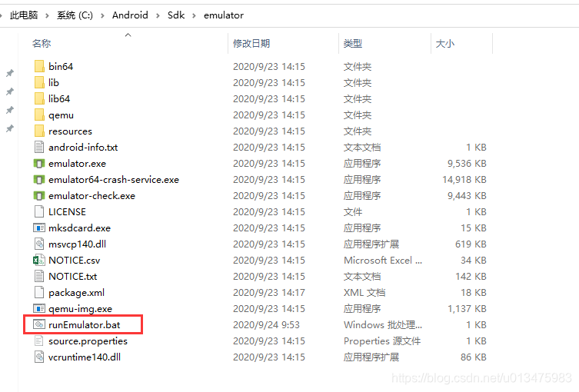Select the folder name bin64
Viewport: 579px width, 392px height.
(61, 66)
